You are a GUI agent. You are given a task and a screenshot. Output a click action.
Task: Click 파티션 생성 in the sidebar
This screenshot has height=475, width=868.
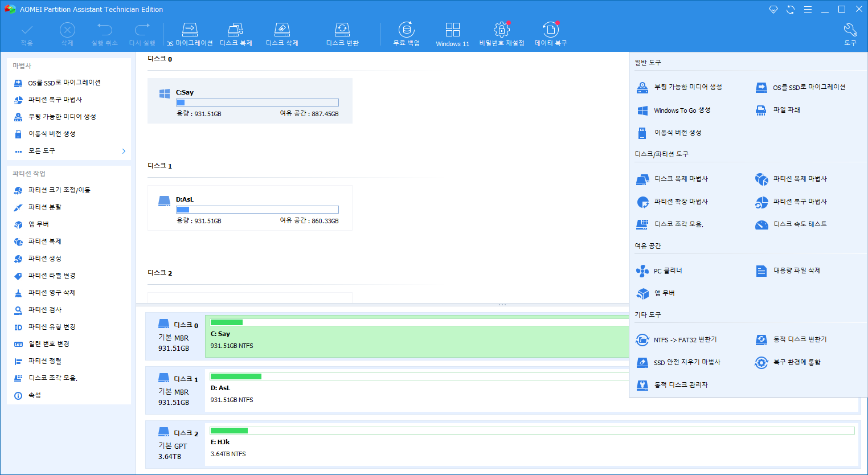click(37, 259)
